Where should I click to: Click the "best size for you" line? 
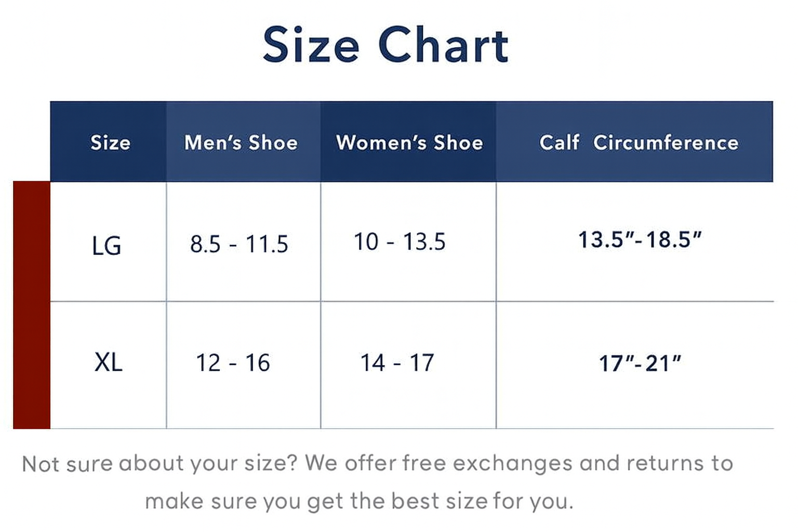482,501
